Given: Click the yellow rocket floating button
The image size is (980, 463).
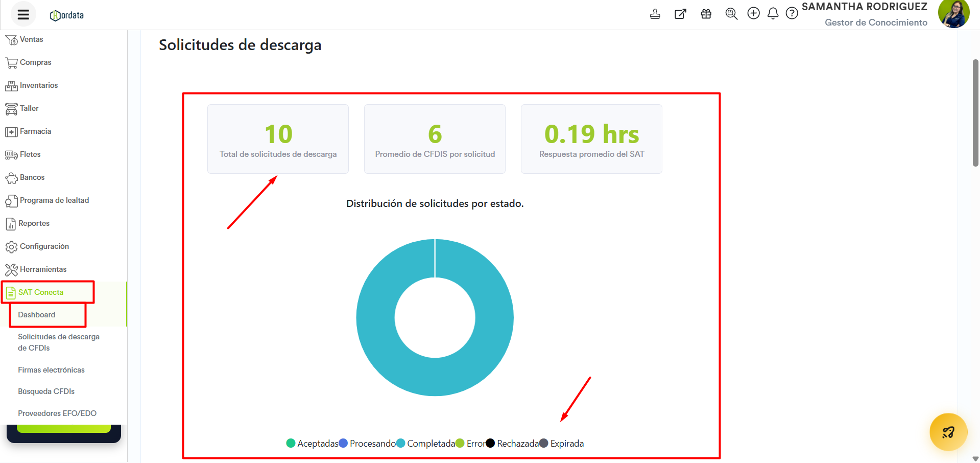Looking at the screenshot, I should 948,432.
